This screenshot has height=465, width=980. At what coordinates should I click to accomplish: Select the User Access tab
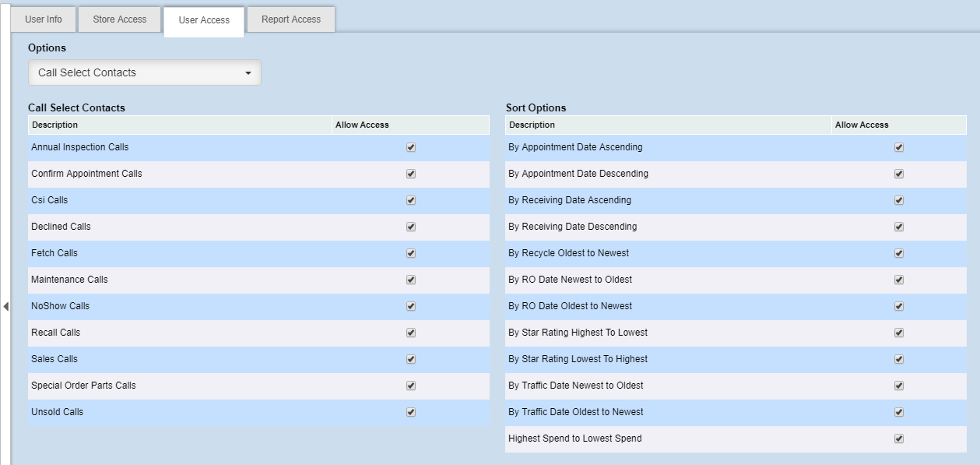click(x=204, y=20)
